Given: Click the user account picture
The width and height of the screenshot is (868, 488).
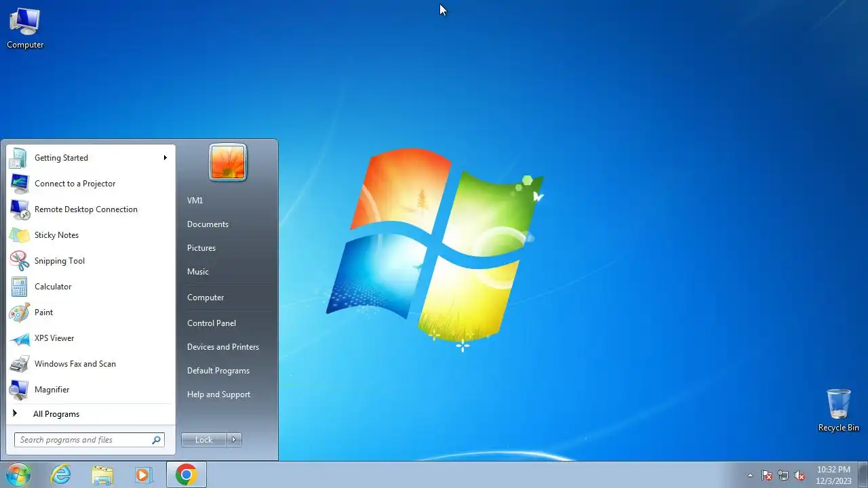Looking at the screenshot, I should pos(228,163).
